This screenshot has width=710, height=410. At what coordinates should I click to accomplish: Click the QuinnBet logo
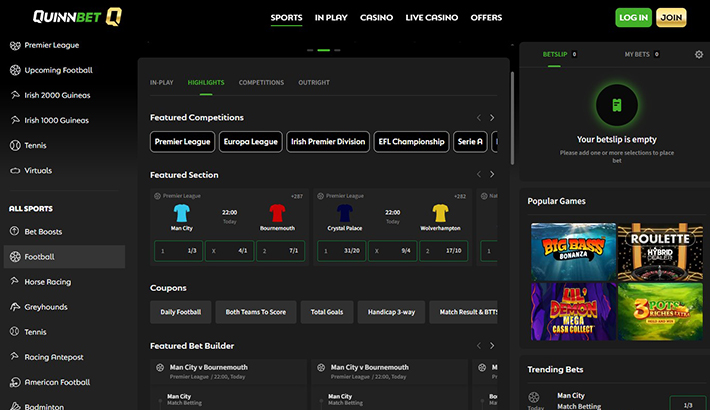77,17
